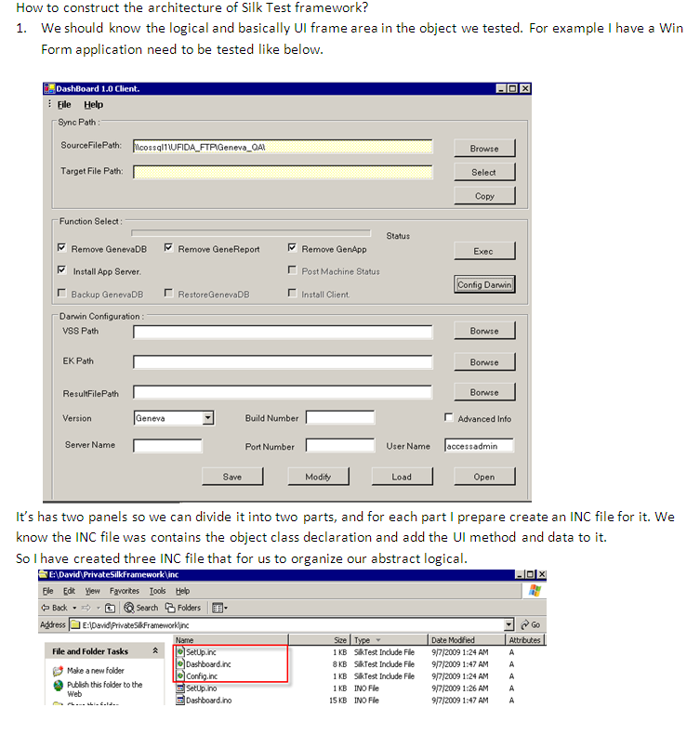Open the Help menu in DashBoard client
Image resolution: width=700 pixels, height=734 pixels.
93,104
